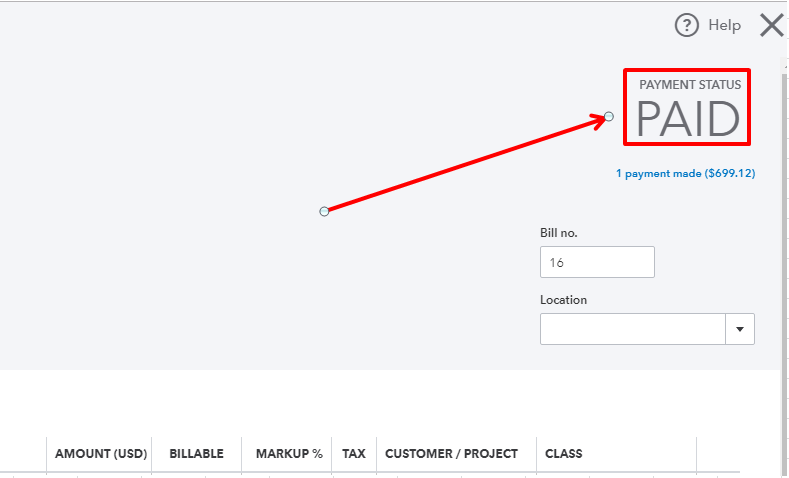Click the CLASS column header

pos(564,454)
